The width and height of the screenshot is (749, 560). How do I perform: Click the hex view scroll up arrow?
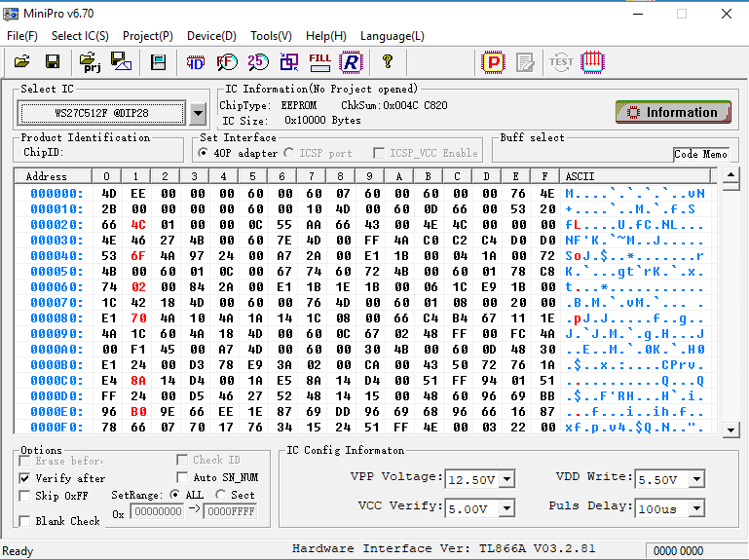730,175
